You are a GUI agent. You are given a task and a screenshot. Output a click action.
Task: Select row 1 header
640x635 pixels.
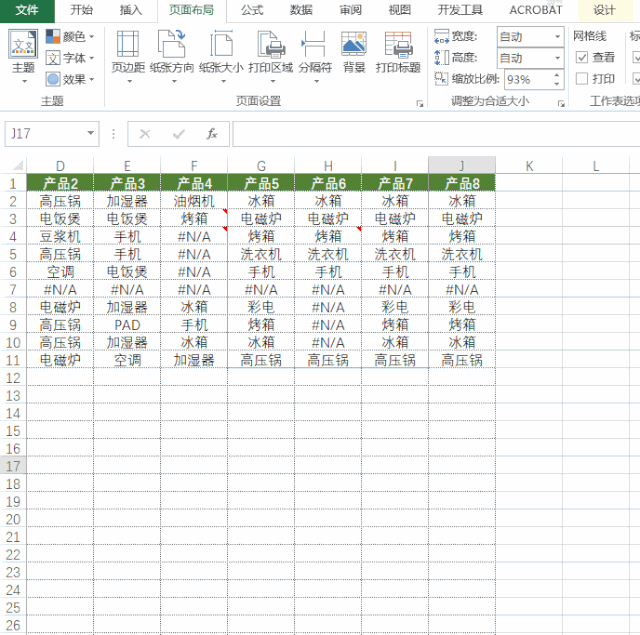coord(13,183)
